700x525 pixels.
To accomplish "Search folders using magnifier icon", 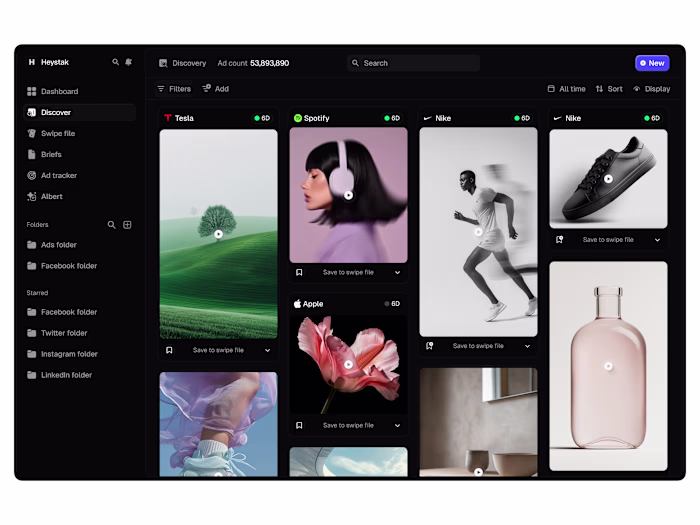I will click(112, 225).
